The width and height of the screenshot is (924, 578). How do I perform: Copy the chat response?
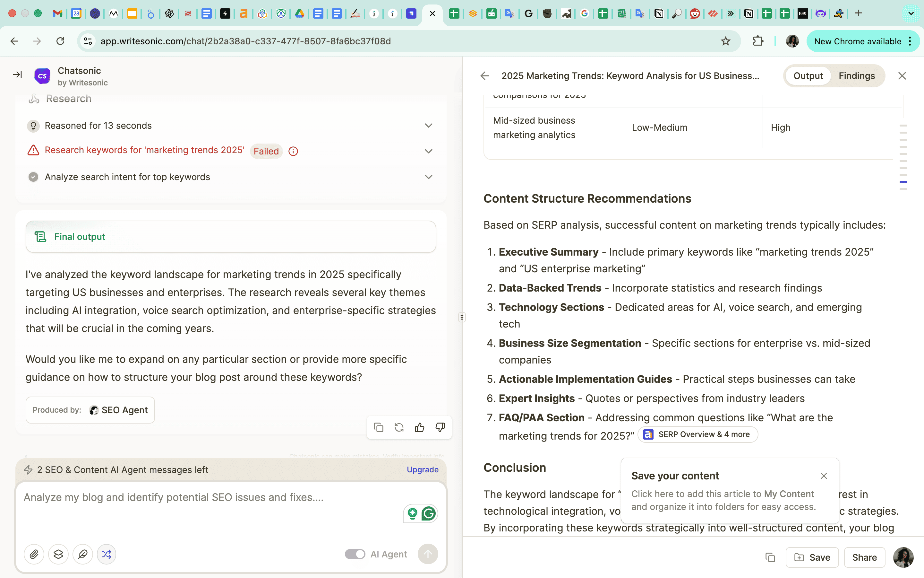[378, 427]
